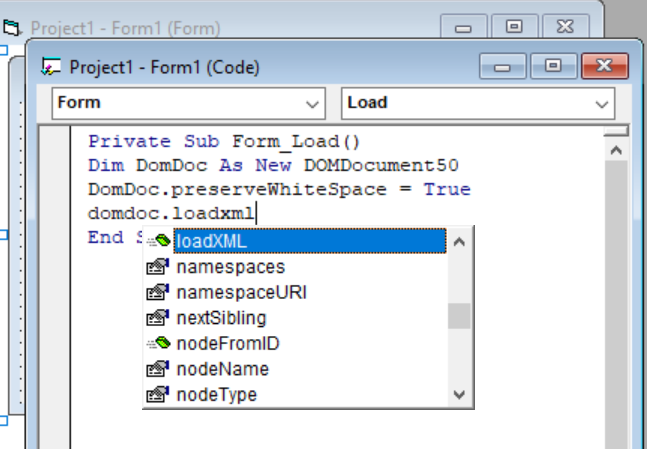Open the Form object dropdown
The width and height of the screenshot is (647, 449).
(312, 103)
